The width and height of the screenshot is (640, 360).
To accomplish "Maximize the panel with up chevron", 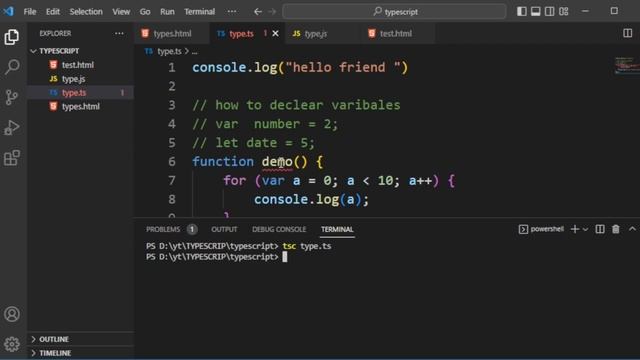I will point(632,229).
